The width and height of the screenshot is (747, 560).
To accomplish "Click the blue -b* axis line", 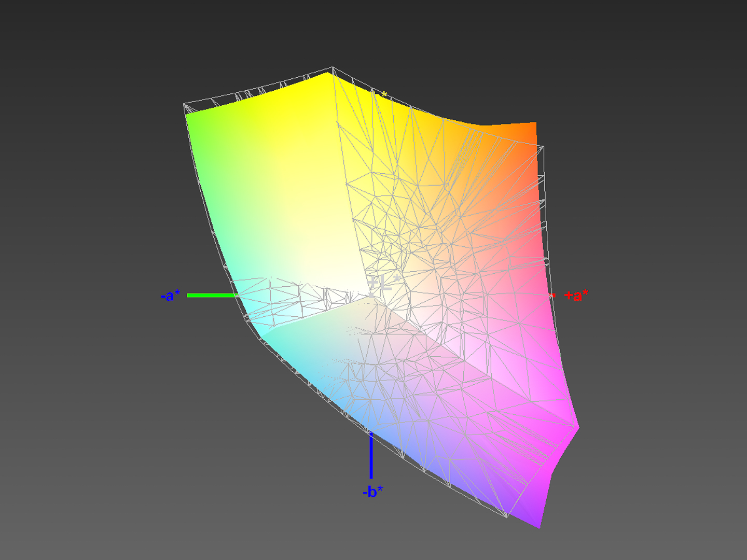I will (371, 456).
